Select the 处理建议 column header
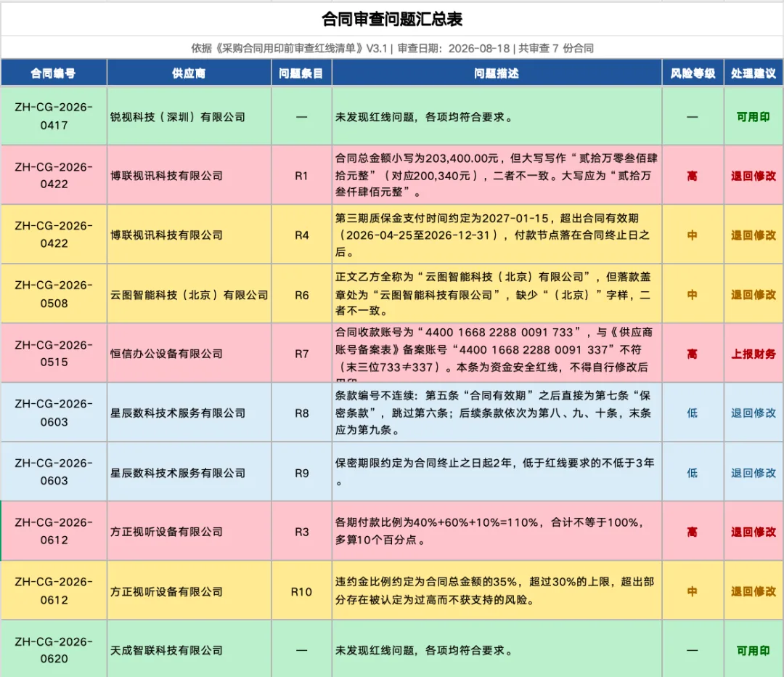Screen dimensions: 784x677 pyautogui.click(x=754, y=73)
